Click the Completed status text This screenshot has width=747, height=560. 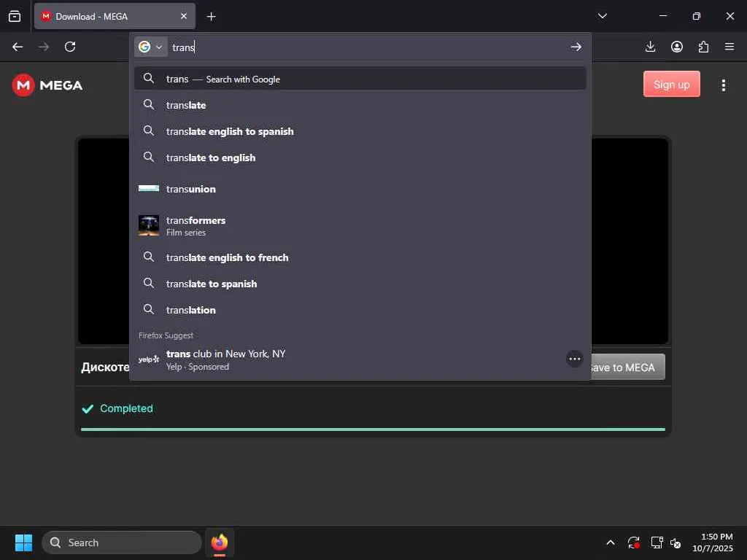click(x=126, y=408)
